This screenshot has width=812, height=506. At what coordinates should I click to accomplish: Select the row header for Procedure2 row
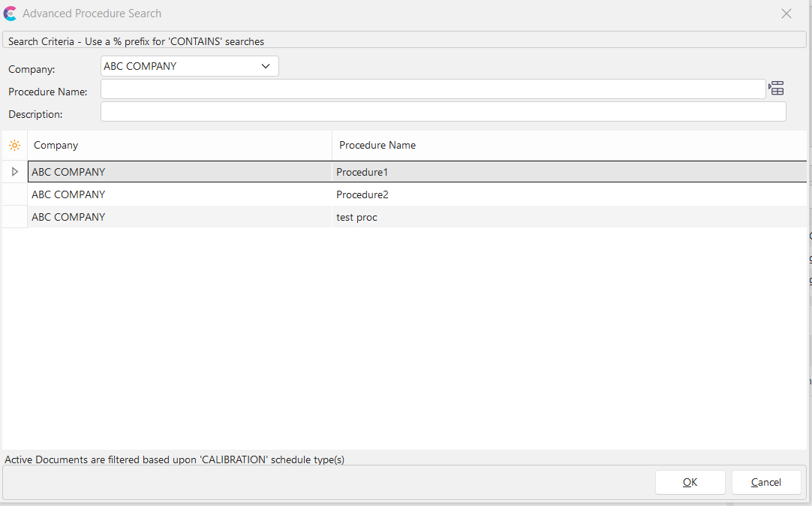14,194
